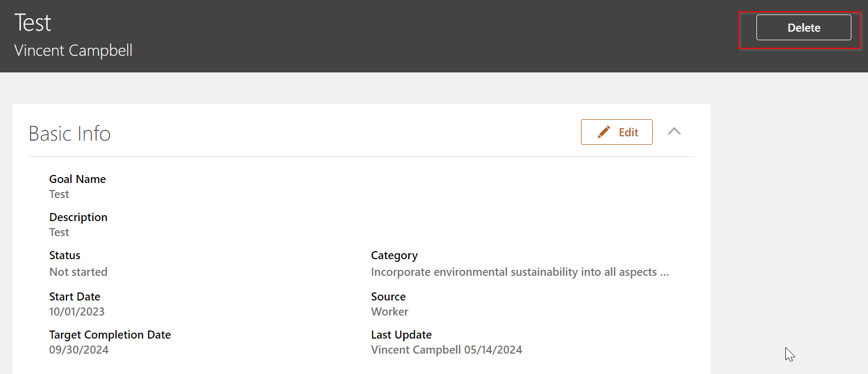Open the Edit panel for Basic Info

(616, 131)
